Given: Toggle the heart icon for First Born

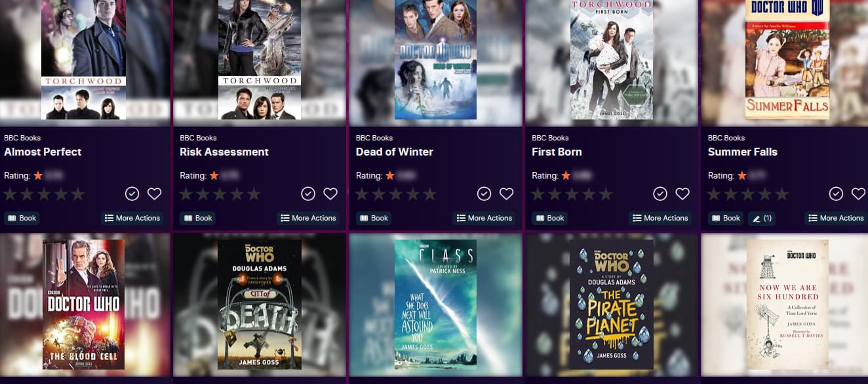Looking at the screenshot, I should click(682, 194).
